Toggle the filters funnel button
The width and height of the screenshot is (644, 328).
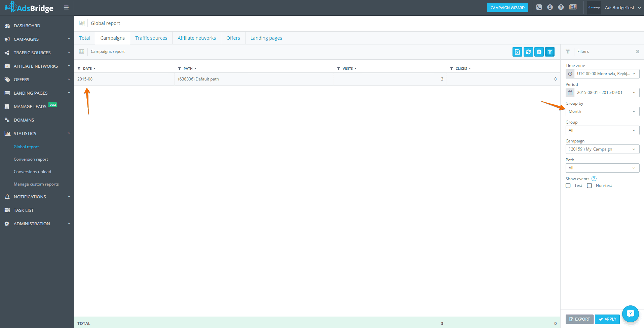click(x=550, y=52)
